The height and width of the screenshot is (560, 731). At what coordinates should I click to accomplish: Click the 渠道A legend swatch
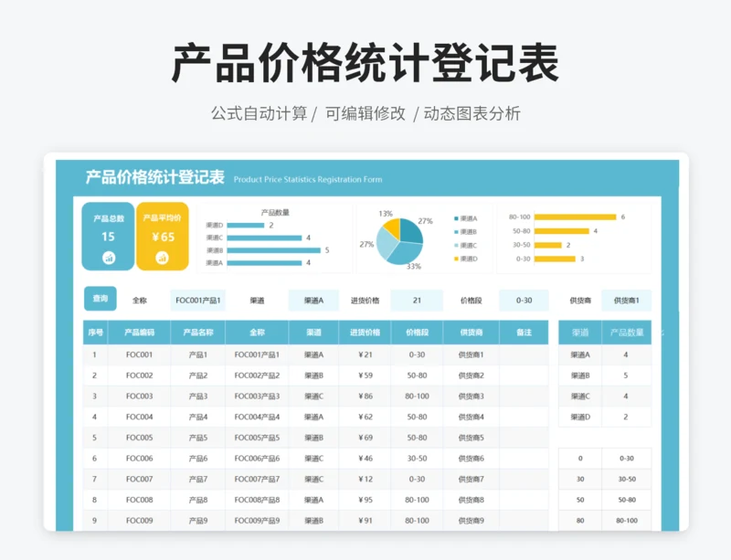tap(456, 218)
